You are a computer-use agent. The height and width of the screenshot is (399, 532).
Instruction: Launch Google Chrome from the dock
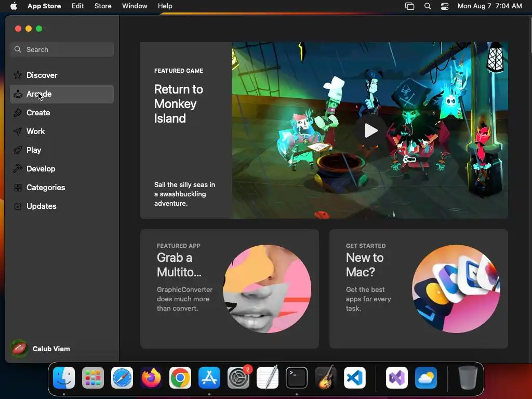[180, 378]
